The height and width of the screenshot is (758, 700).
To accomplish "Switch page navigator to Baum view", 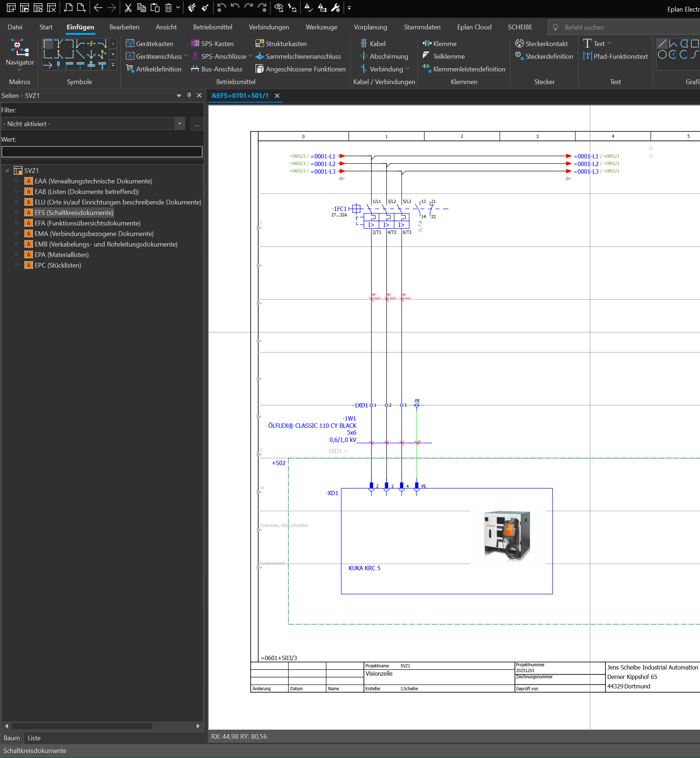I will 12,738.
